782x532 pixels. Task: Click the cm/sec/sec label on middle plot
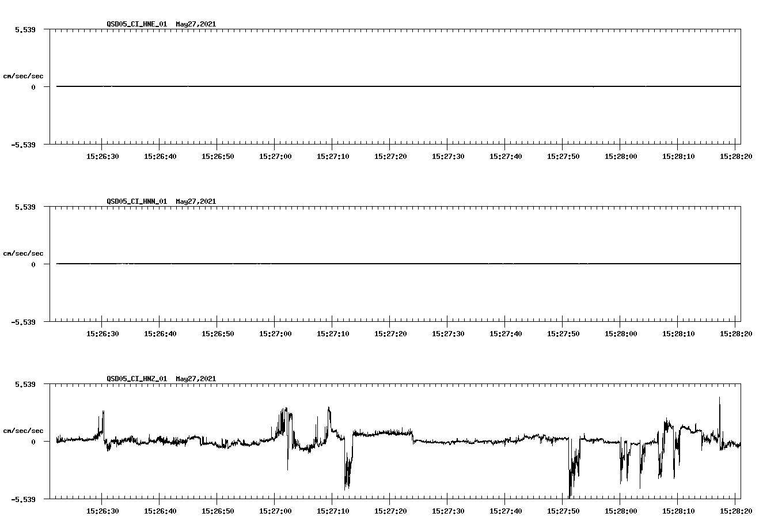tap(24, 253)
